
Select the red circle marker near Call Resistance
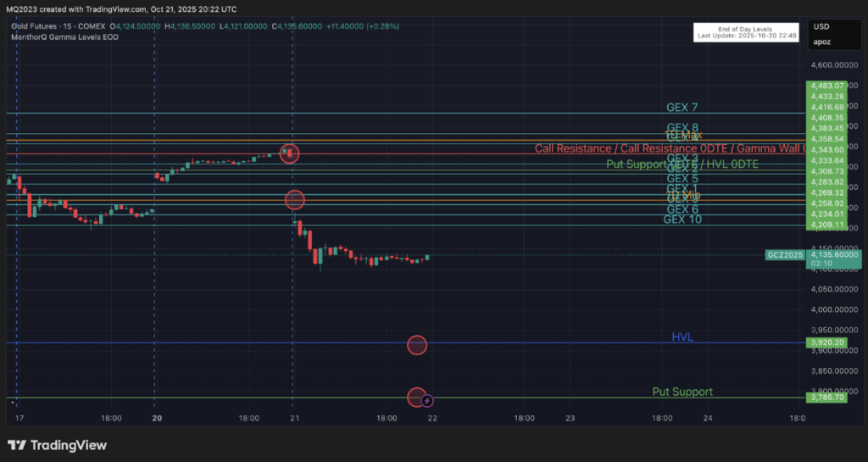[290, 153]
